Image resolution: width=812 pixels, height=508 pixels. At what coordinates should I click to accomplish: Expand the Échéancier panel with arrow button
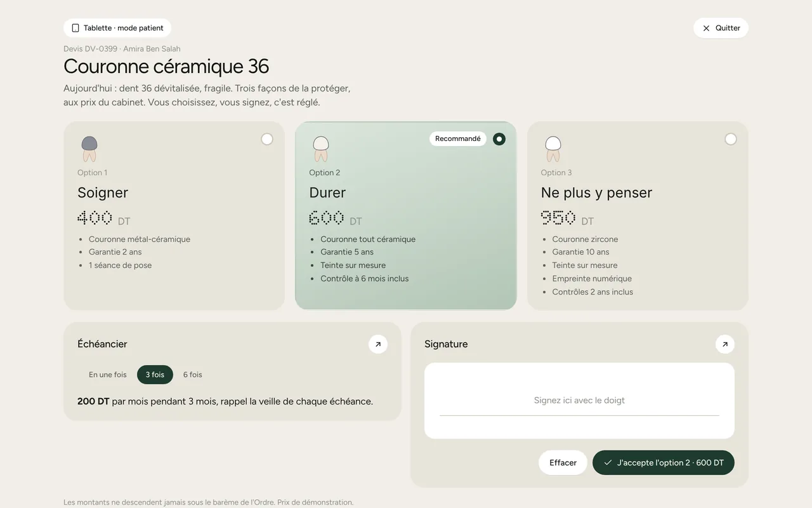pos(378,344)
